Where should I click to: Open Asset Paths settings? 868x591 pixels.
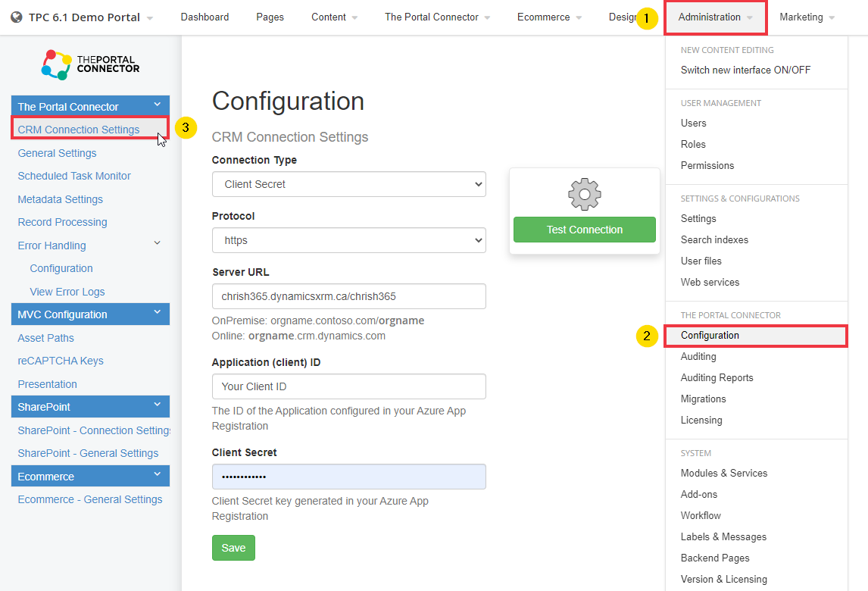tap(46, 338)
